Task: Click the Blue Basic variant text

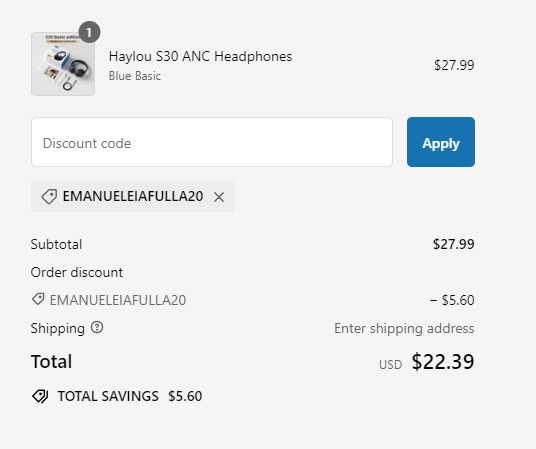Action: click(135, 76)
